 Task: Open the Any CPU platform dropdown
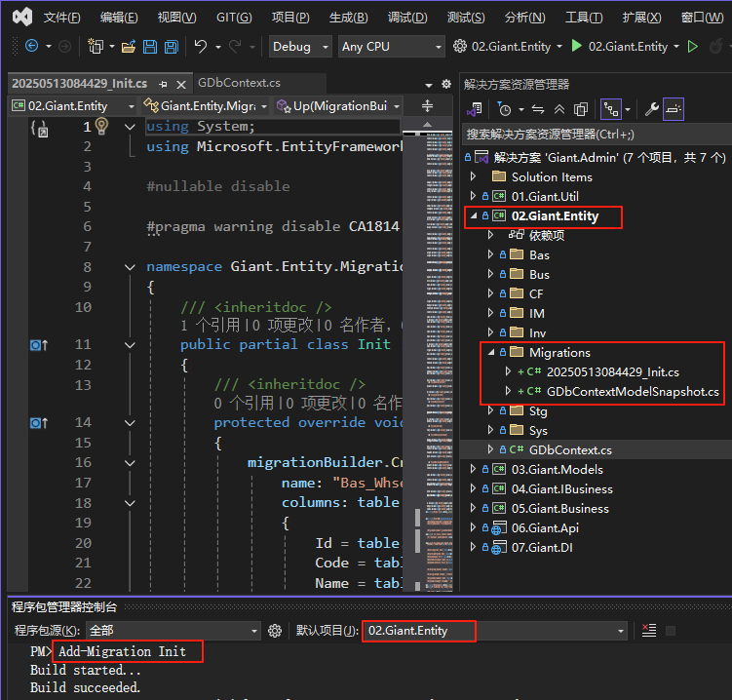(390, 47)
